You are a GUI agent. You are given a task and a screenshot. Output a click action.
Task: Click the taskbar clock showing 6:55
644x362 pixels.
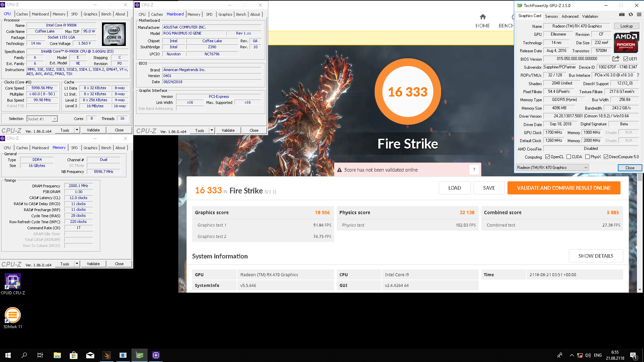click(x=615, y=355)
